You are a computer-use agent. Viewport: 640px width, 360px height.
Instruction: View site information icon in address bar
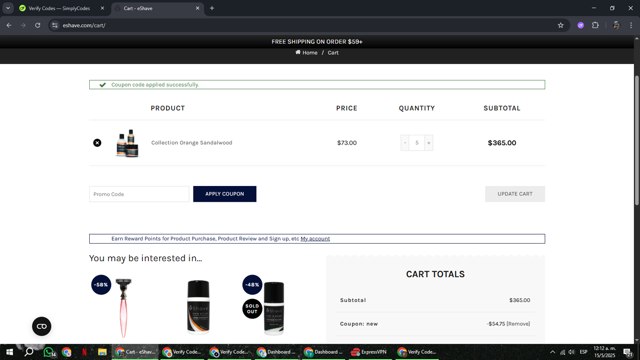point(55,25)
